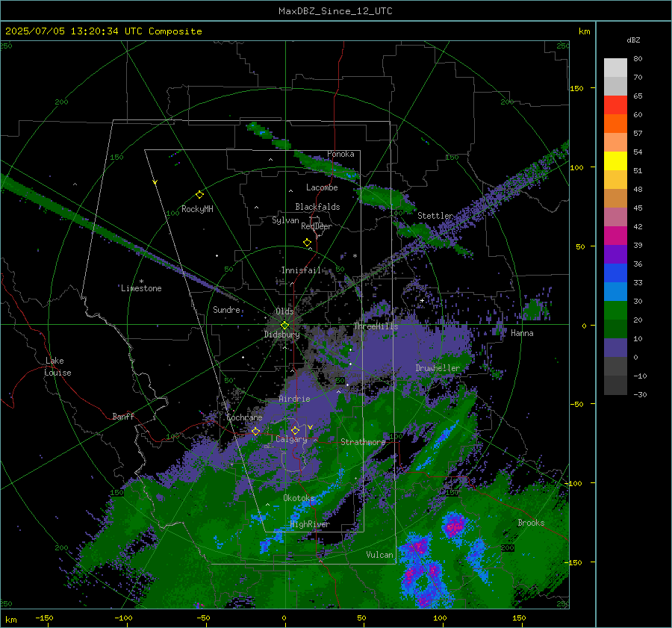
Task: Click the Hanna label
Action: tap(522, 333)
